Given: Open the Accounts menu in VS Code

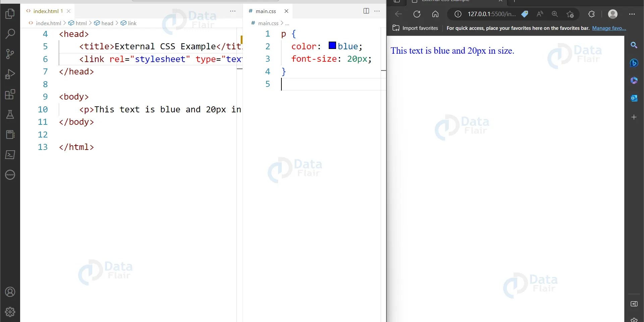Looking at the screenshot, I should click(x=10, y=292).
